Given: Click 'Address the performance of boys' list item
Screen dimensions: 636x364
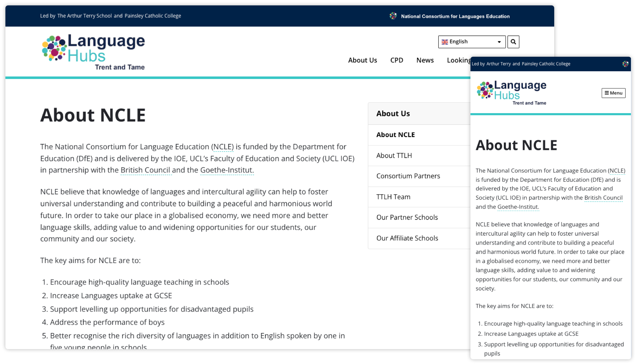Looking at the screenshot, I should click(x=107, y=322).
